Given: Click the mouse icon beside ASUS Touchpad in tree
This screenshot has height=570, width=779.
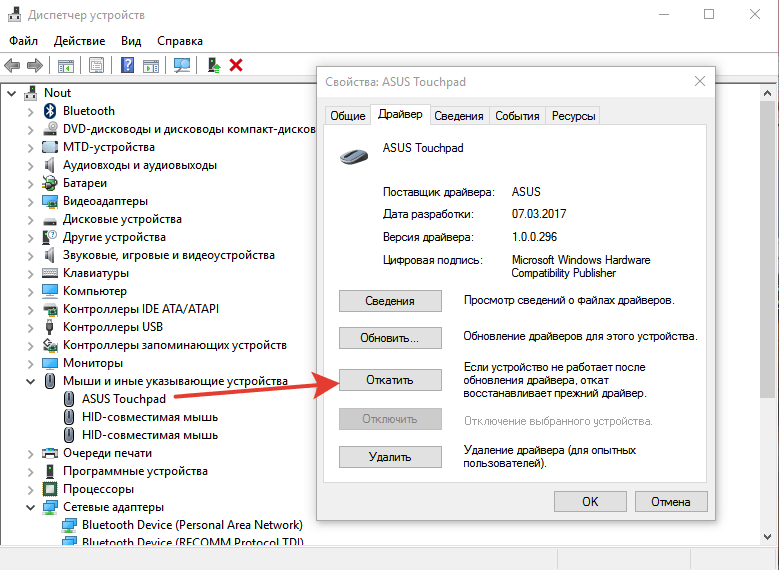Looking at the screenshot, I should [x=69, y=399].
